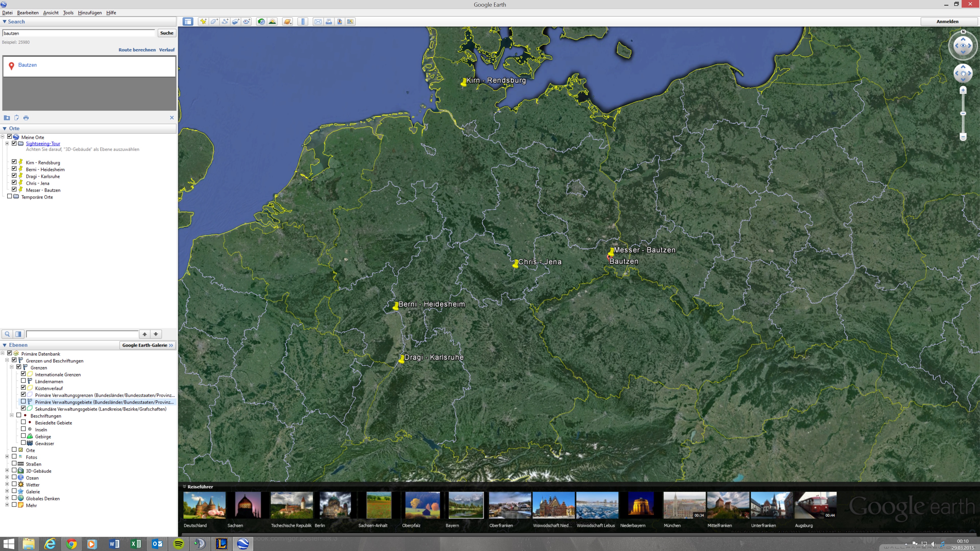The image size is (980, 551).
Task: Collapse the Search panel
Action: [x=5, y=22]
